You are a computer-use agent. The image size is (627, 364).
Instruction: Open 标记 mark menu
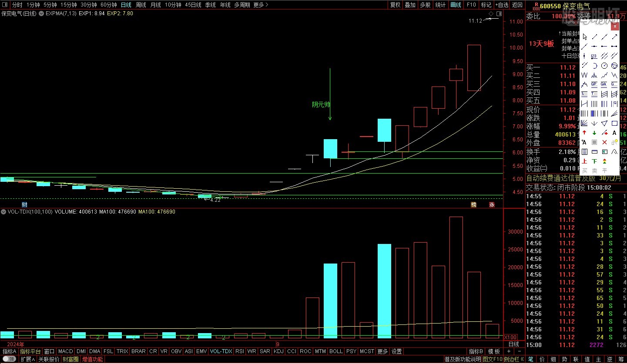click(x=486, y=5)
